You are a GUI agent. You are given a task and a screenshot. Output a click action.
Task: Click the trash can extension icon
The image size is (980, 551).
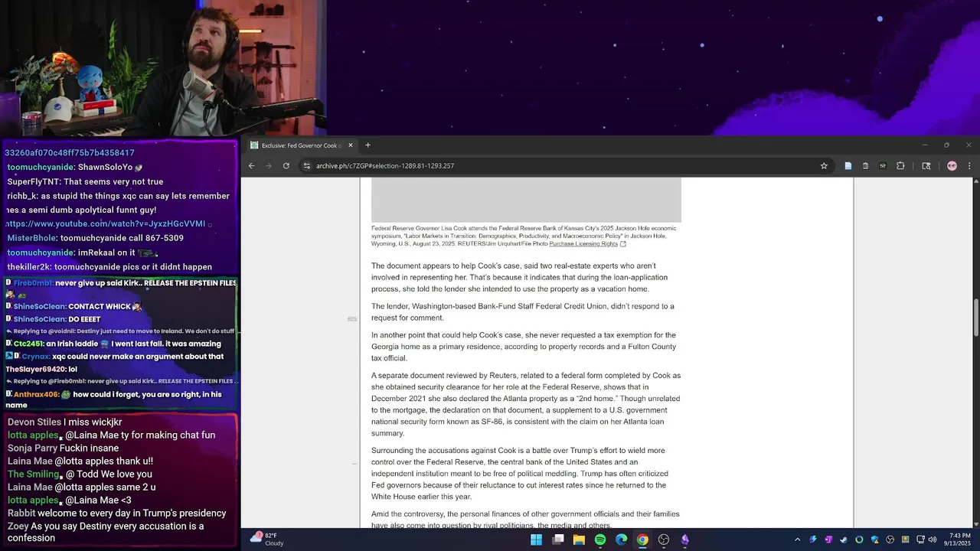pyautogui.click(x=865, y=165)
